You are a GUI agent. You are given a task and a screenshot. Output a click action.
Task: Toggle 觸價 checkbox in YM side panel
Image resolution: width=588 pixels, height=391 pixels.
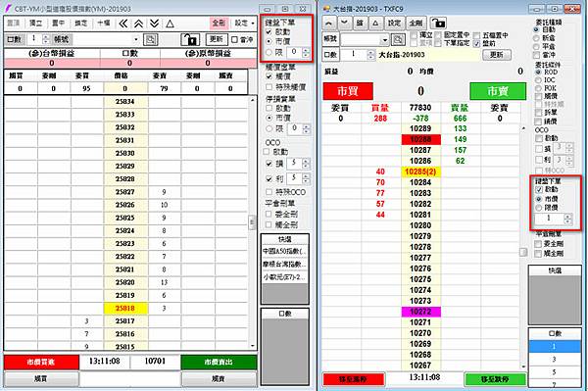point(269,76)
